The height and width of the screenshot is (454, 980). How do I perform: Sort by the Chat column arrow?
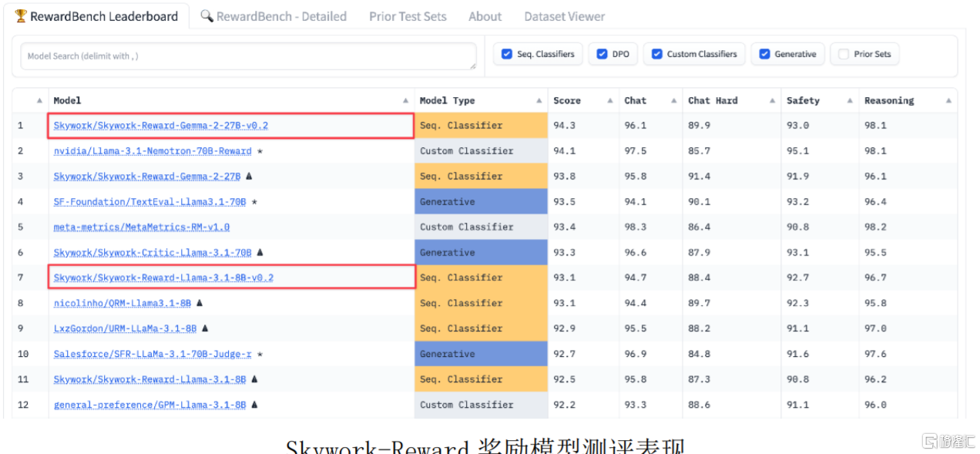tap(674, 101)
